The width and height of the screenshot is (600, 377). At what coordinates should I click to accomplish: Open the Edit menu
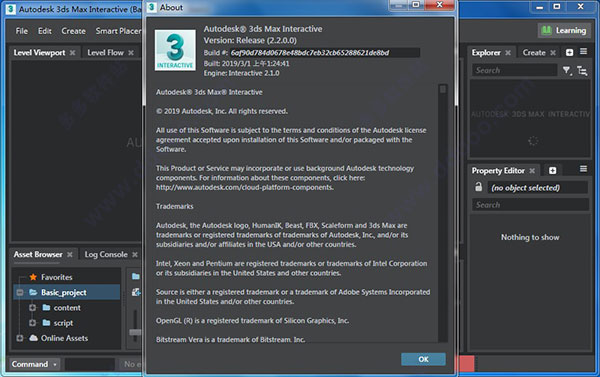tap(44, 31)
